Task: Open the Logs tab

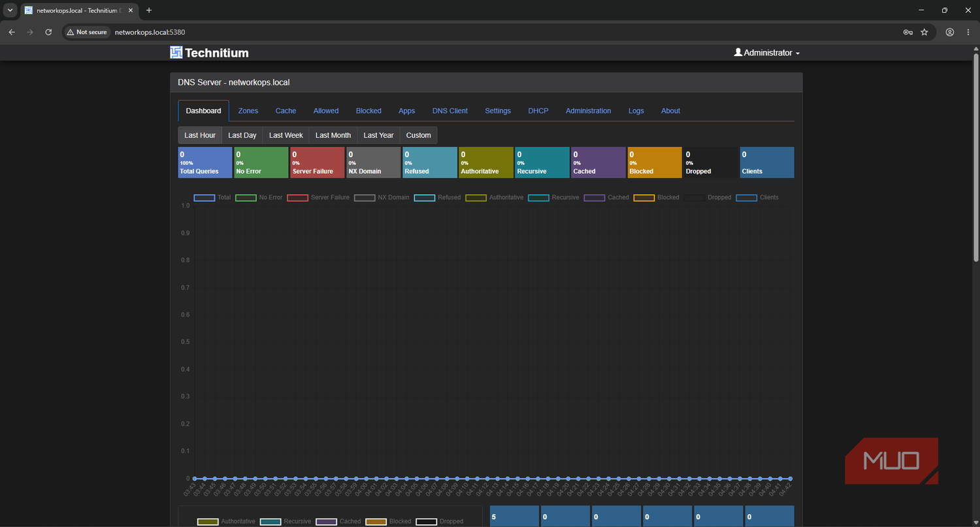Action: (636, 111)
